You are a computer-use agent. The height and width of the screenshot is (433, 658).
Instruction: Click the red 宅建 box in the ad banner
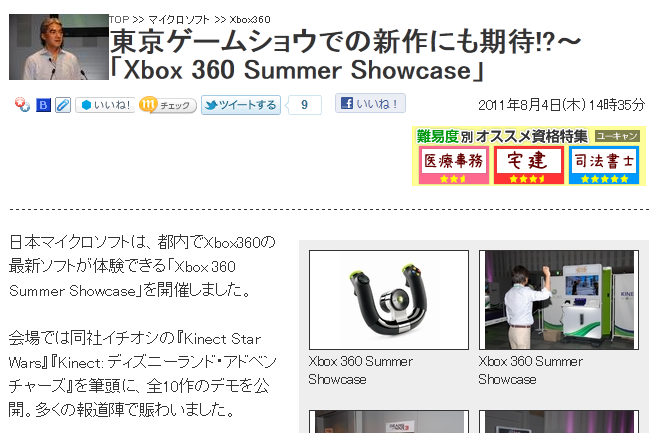coord(528,165)
